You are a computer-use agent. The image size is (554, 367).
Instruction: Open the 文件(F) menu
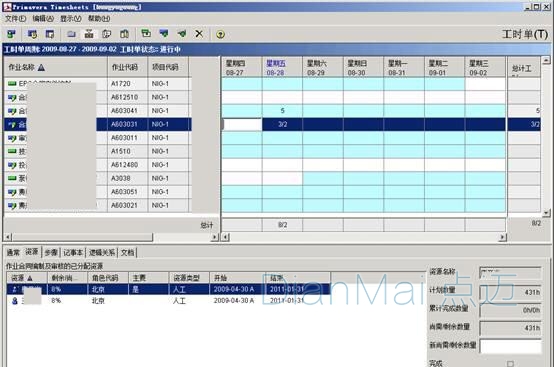(15, 18)
